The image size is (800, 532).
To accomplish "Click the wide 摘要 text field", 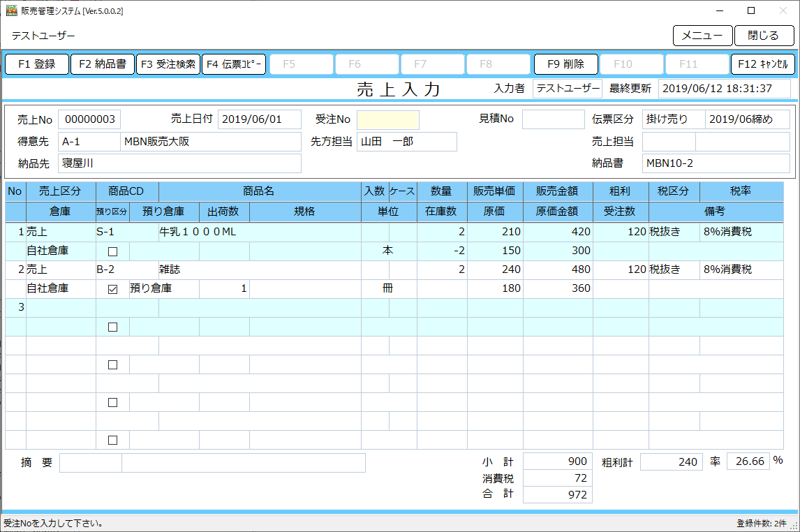I will (x=244, y=463).
